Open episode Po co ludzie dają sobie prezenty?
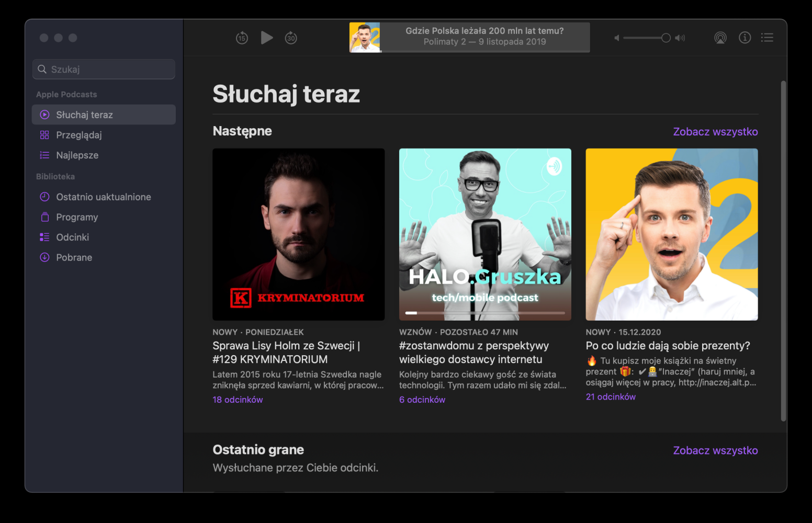Viewport: 812px width, 523px height. (x=668, y=346)
